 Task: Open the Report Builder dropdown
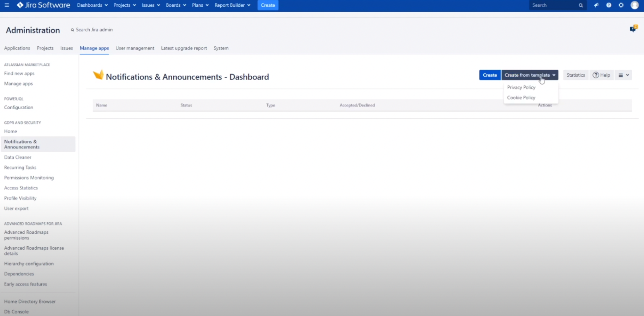(232, 5)
